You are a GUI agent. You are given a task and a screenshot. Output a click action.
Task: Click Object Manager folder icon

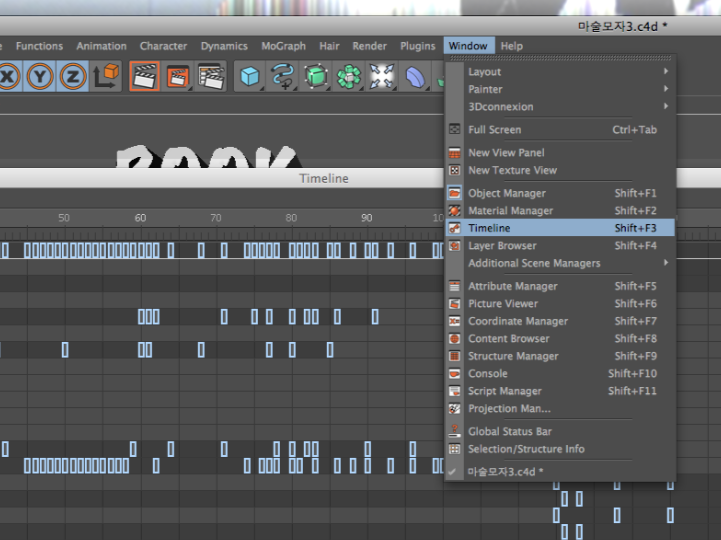pos(454,193)
